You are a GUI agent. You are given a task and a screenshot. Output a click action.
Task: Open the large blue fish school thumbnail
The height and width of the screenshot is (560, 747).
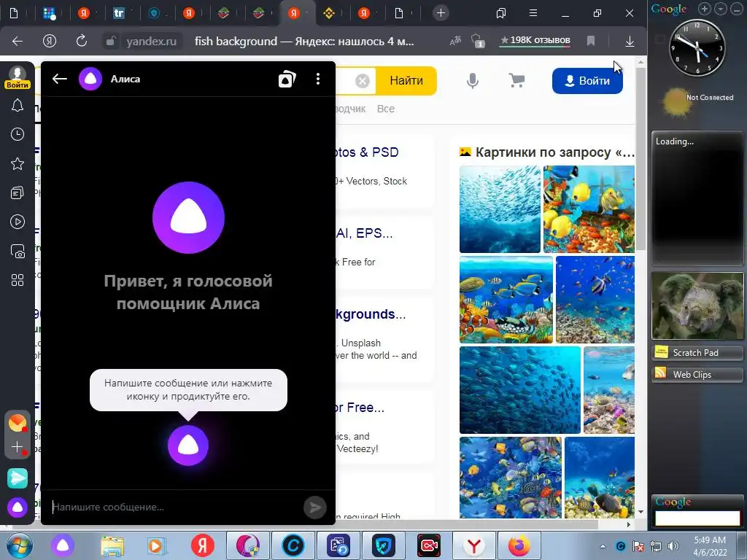(519, 390)
